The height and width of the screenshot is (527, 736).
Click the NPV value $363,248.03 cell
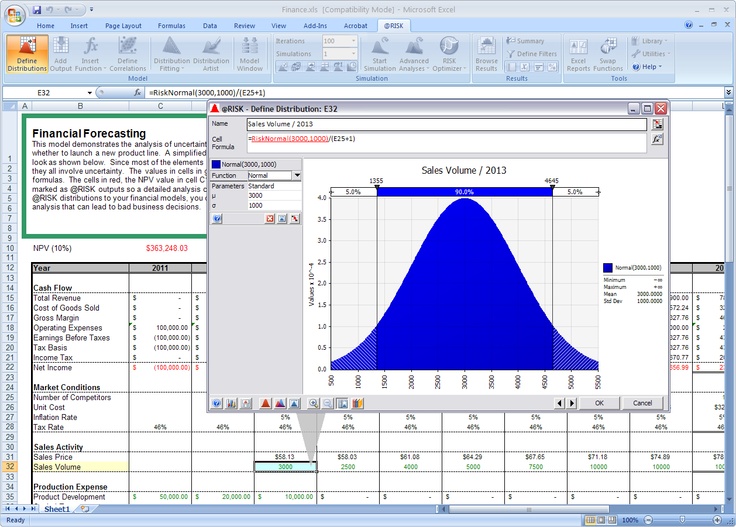click(x=160, y=248)
